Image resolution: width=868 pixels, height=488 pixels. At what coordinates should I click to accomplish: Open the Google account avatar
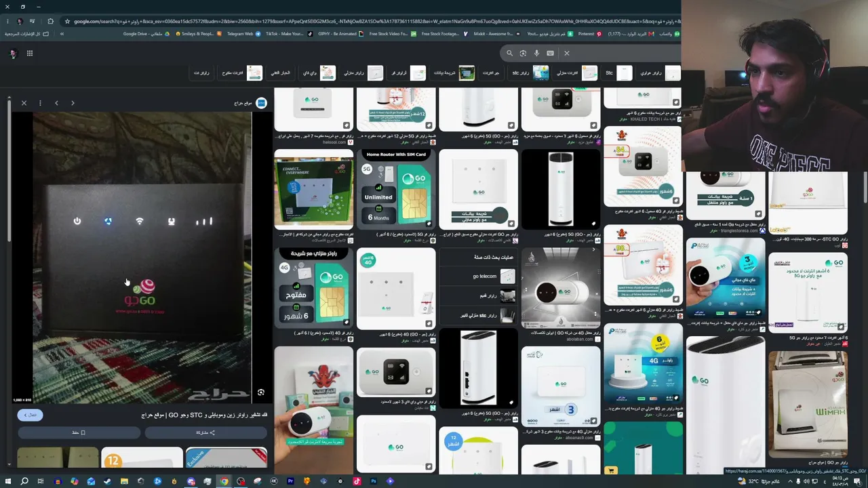coord(12,54)
